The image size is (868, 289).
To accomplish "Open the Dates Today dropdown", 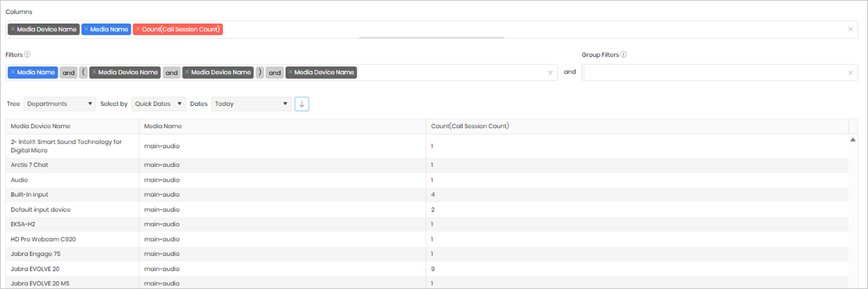I will tap(251, 104).
